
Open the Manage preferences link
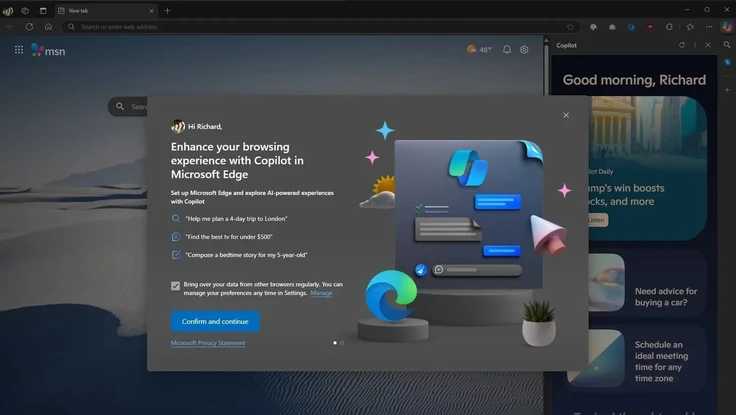click(x=322, y=293)
